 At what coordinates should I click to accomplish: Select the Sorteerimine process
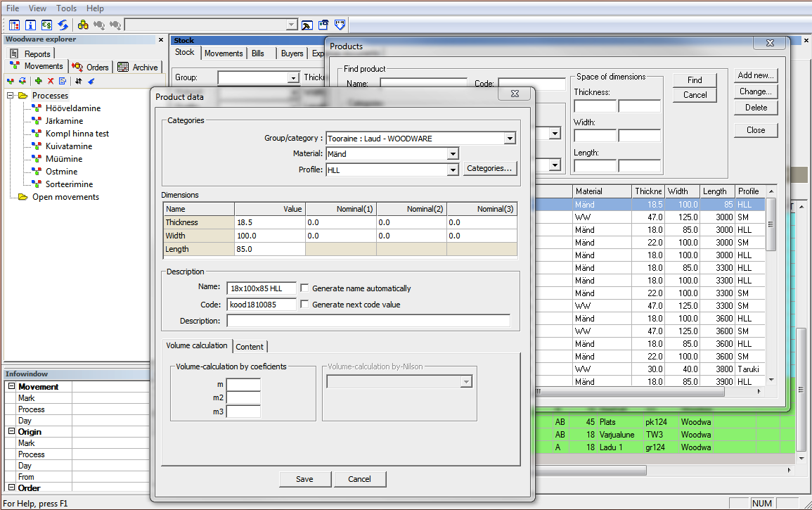coord(70,184)
